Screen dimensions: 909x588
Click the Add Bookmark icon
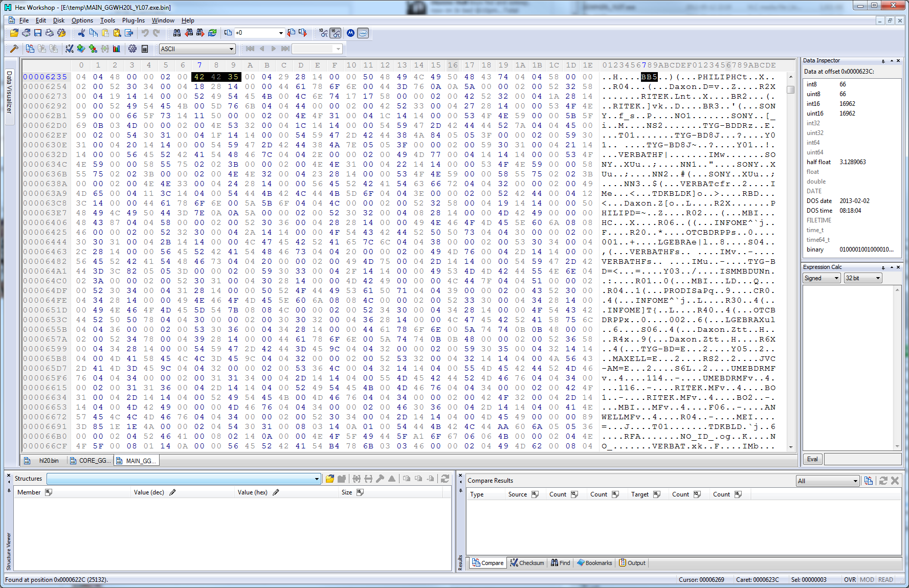click(81, 49)
